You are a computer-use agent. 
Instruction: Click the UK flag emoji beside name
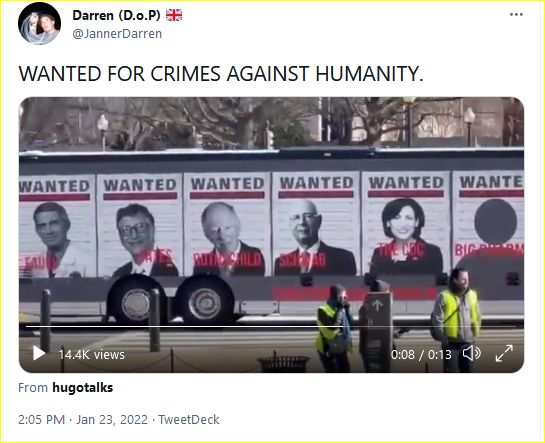[x=174, y=15]
